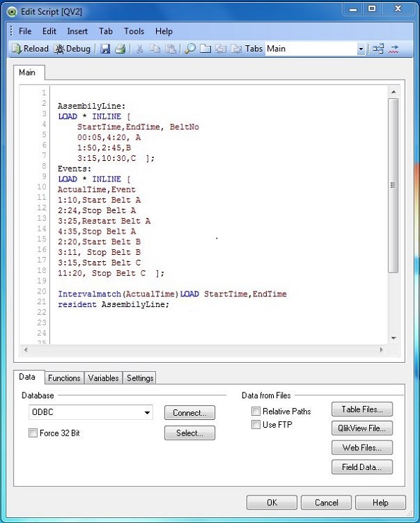
Task: Click the '1:50,2:45,B' data line
Action: pyautogui.click(x=104, y=148)
